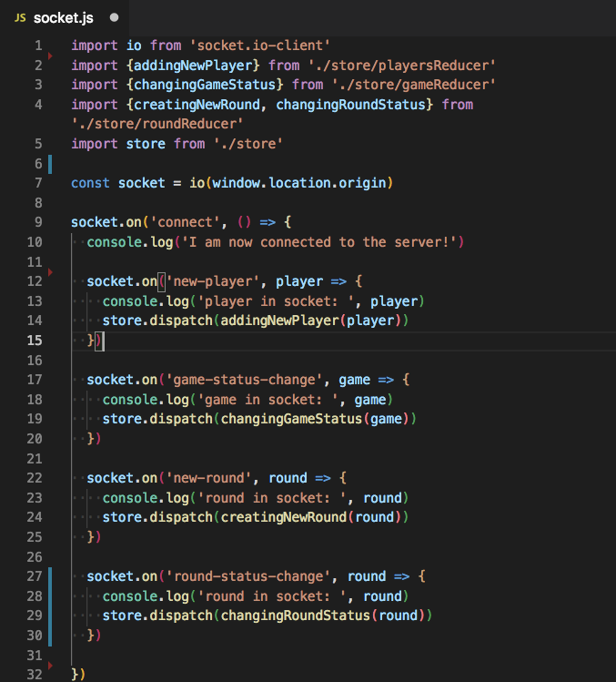Click creatingNewRound in the line 4 import
The height and width of the screenshot is (682, 616).
coord(197,105)
